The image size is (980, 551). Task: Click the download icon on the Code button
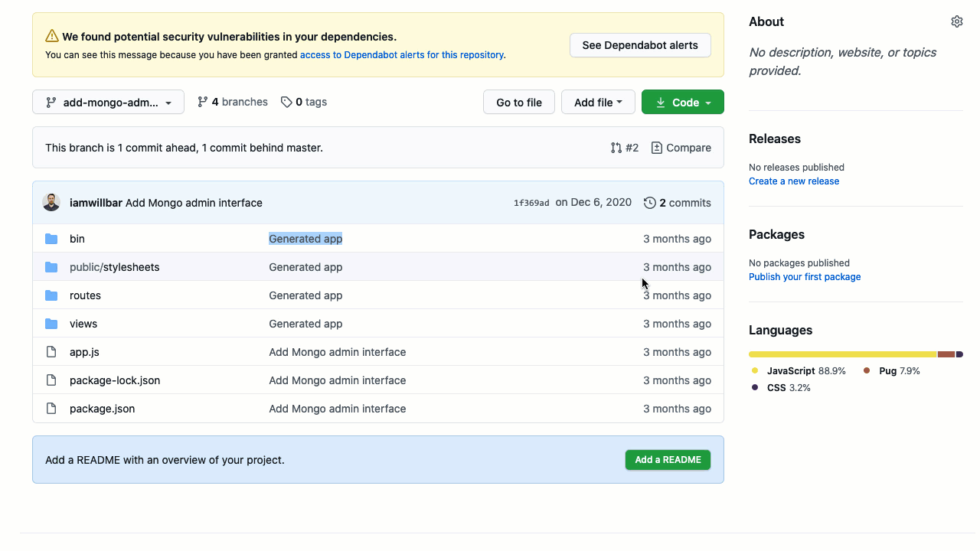661,103
